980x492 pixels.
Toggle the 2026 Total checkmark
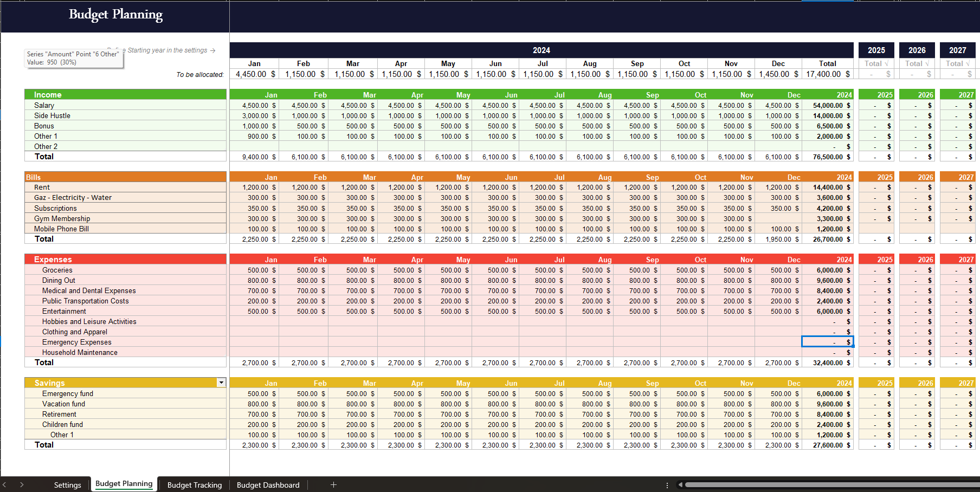(x=928, y=63)
